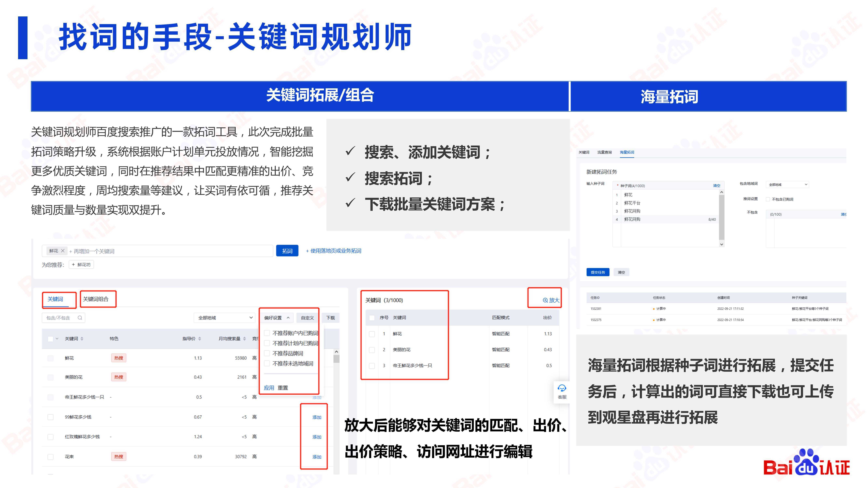This screenshot has height=488, width=868.
Task: Check the 99鲜花多少钱 row checkbox
Action: [51, 417]
